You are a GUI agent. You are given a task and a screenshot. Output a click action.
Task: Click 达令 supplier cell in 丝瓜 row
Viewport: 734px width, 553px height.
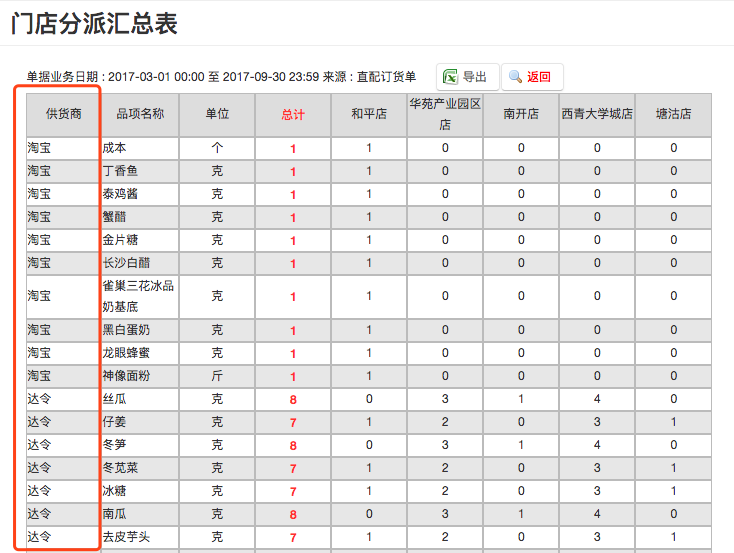click(x=64, y=399)
